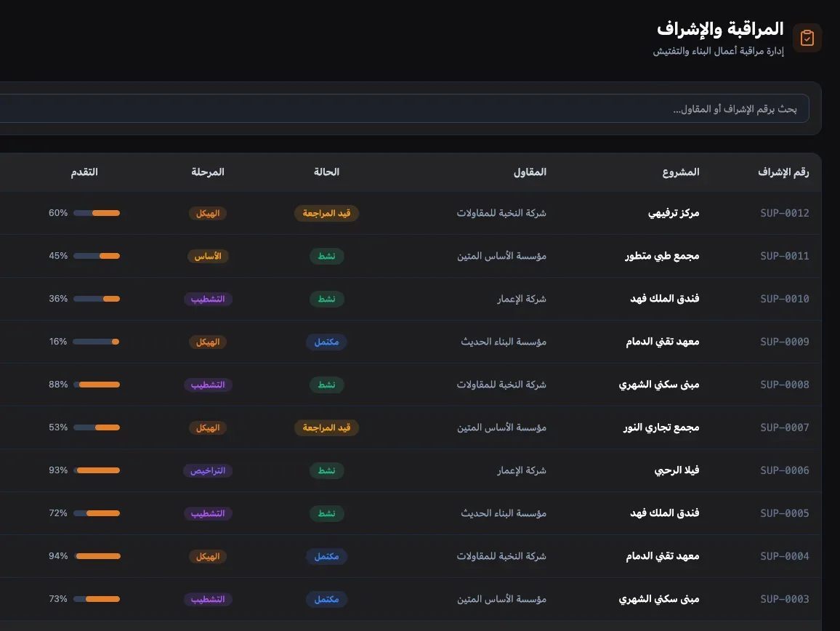
Task: Click the 93% progress bar for SUP-0006
Action: (97, 470)
